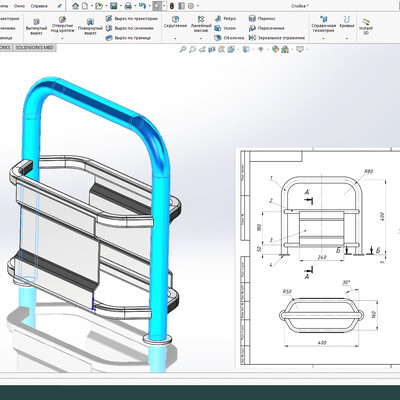Expand dropdown under Скругление
This screenshot has height=400, width=400.
click(x=175, y=38)
